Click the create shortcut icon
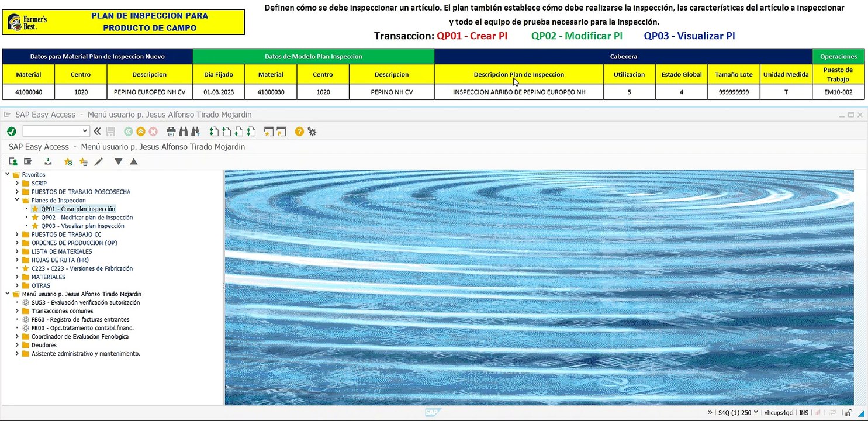Image resolution: width=868 pixels, height=421 pixels. [281, 132]
